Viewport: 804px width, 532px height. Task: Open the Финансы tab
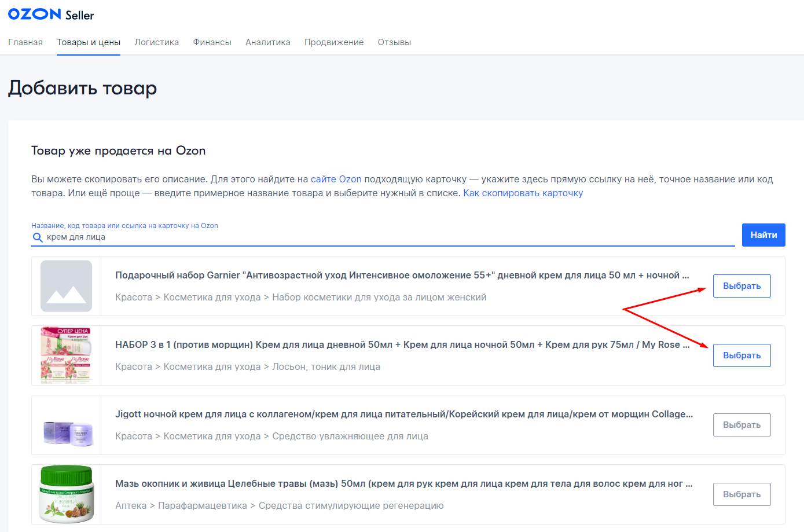(212, 42)
